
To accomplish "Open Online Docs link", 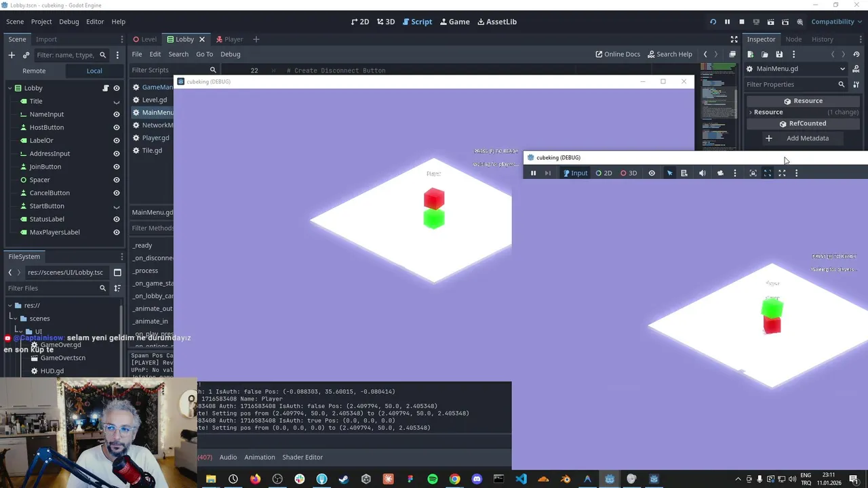I will (618, 54).
